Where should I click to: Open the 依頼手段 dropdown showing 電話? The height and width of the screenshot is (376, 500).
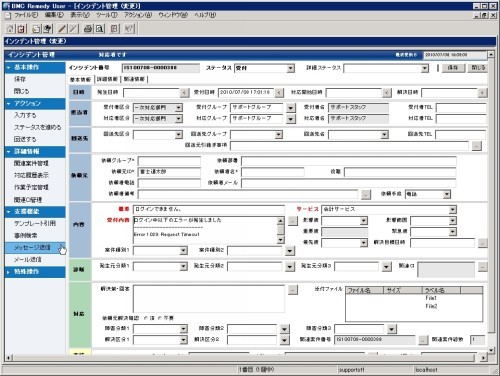(x=447, y=194)
